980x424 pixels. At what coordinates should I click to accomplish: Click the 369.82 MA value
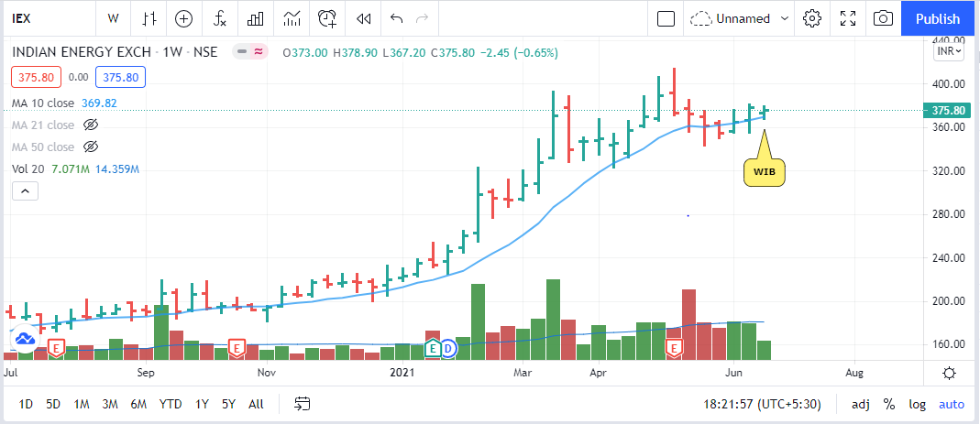[99, 103]
